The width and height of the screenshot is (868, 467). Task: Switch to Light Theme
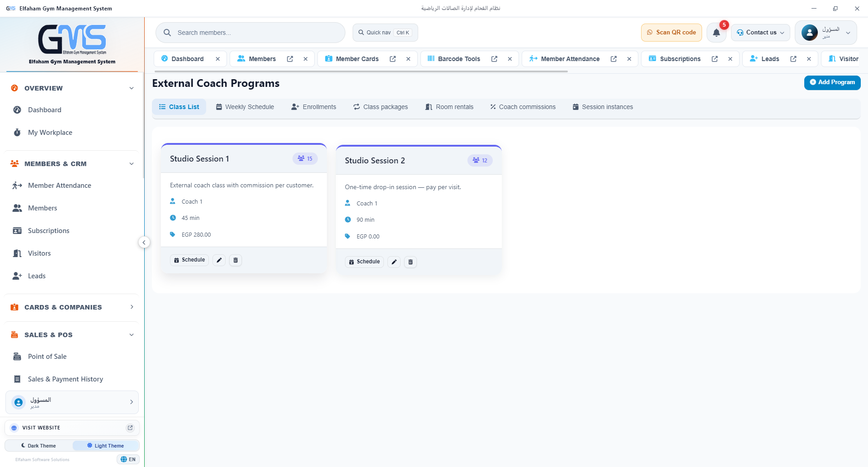point(105,446)
